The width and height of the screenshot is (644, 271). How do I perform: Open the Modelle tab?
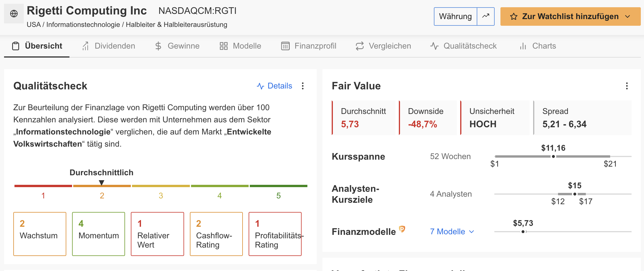[240, 46]
